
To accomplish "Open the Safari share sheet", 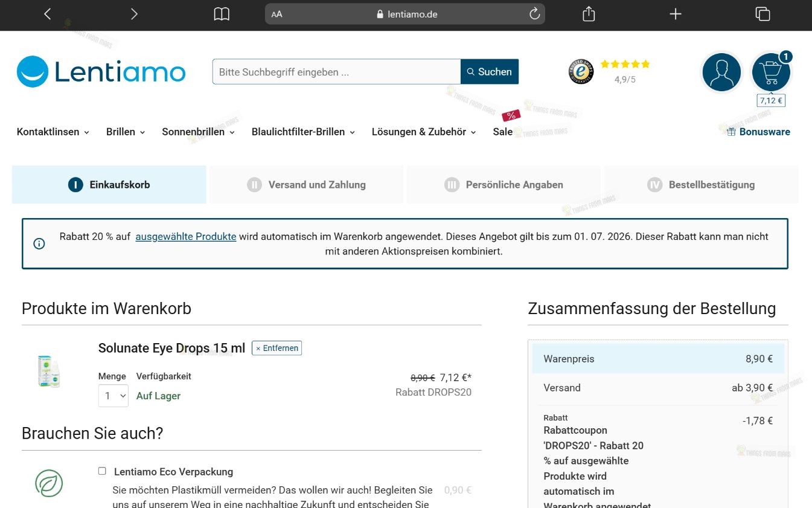I will click(589, 14).
